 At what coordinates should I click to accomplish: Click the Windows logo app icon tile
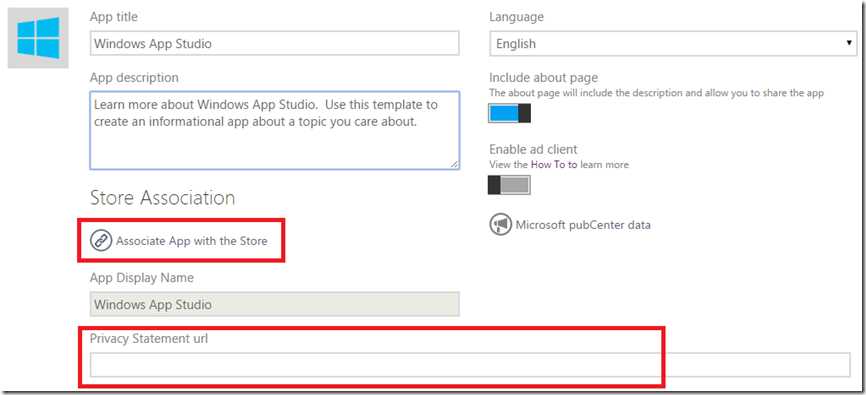point(38,38)
